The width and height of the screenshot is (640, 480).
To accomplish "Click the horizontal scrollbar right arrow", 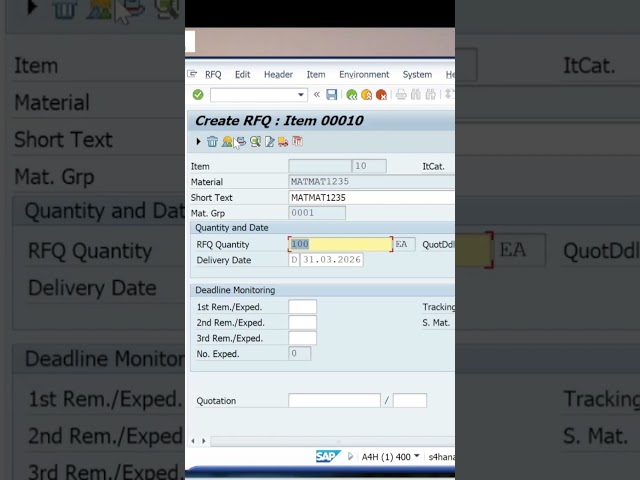I will (x=204, y=441).
